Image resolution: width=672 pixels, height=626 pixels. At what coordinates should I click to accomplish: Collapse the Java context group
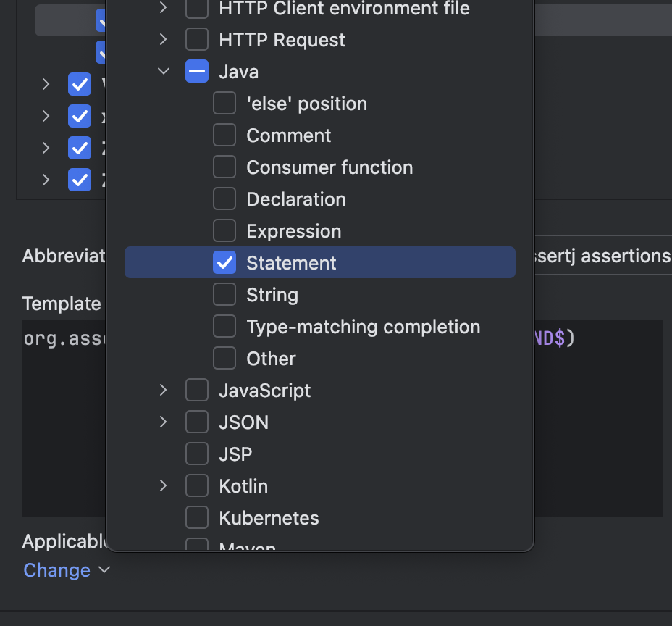tap(164, 72)
